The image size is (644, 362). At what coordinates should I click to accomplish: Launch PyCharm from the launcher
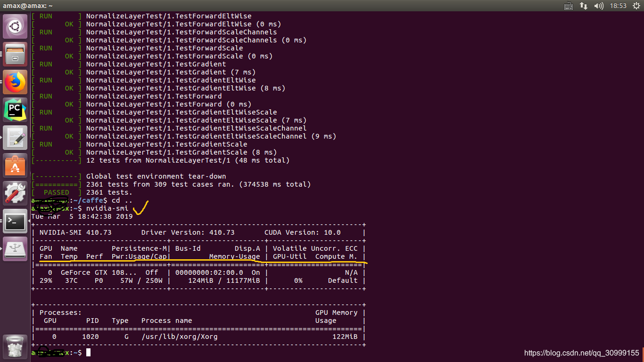click(16, 110)
